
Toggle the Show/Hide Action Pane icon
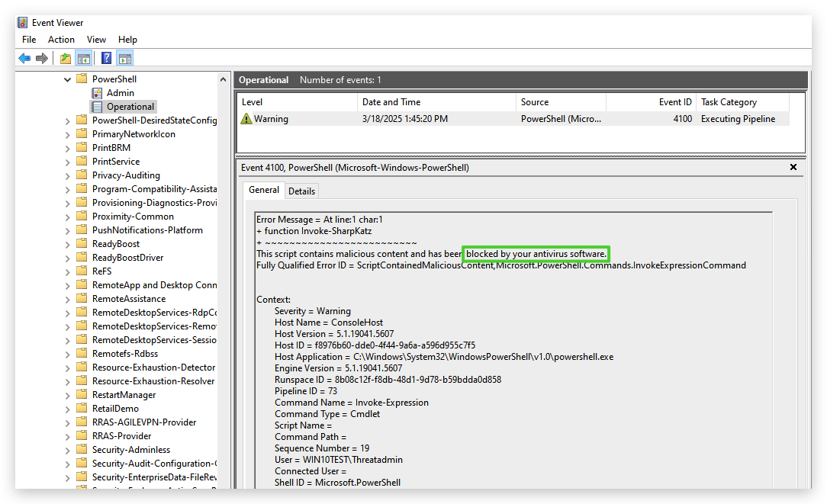click(x=125, y=58)
